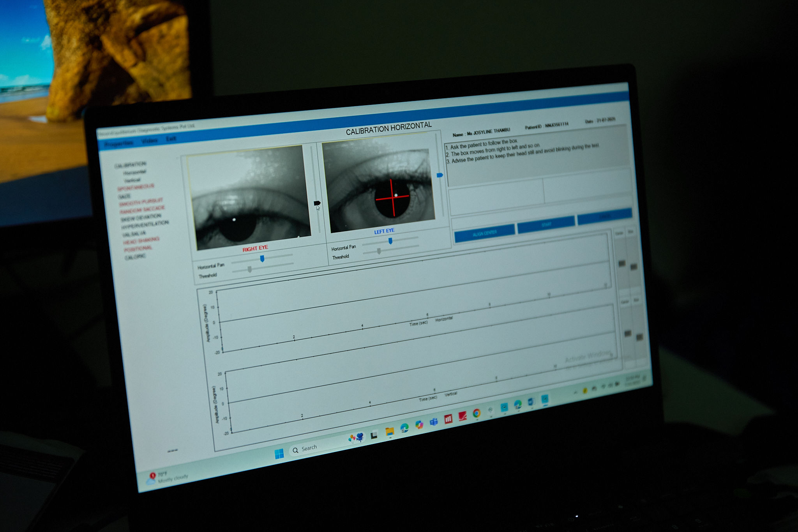This screenshot has width=798, height=532.
Task: Open the Video menu
Action: (x=150, y=141)
